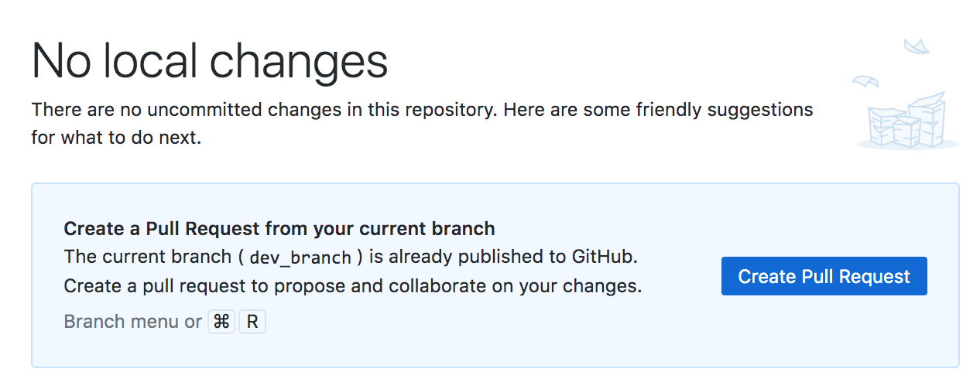This screenshot has width=980, height=382.
Task: Click the flying paper left of stacks
Action: (x=865, y=80)
